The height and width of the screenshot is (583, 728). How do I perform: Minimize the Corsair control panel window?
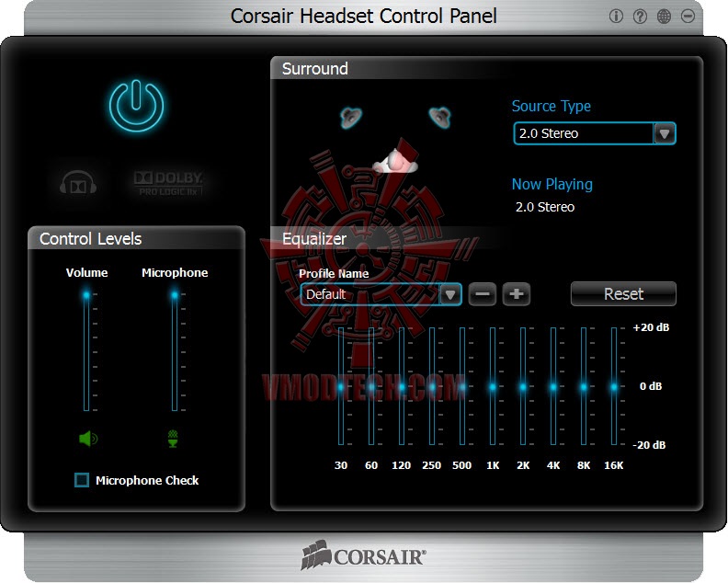coord(688,17)
